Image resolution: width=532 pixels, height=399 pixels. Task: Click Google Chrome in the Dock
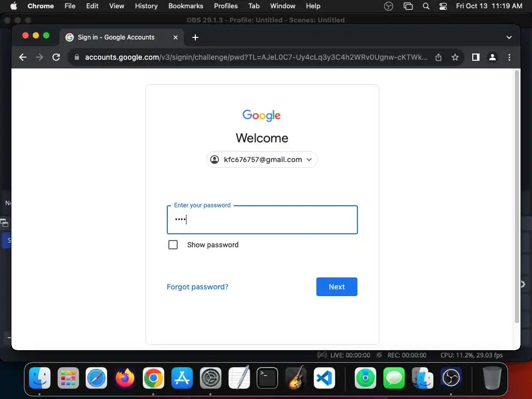point(153,378)
